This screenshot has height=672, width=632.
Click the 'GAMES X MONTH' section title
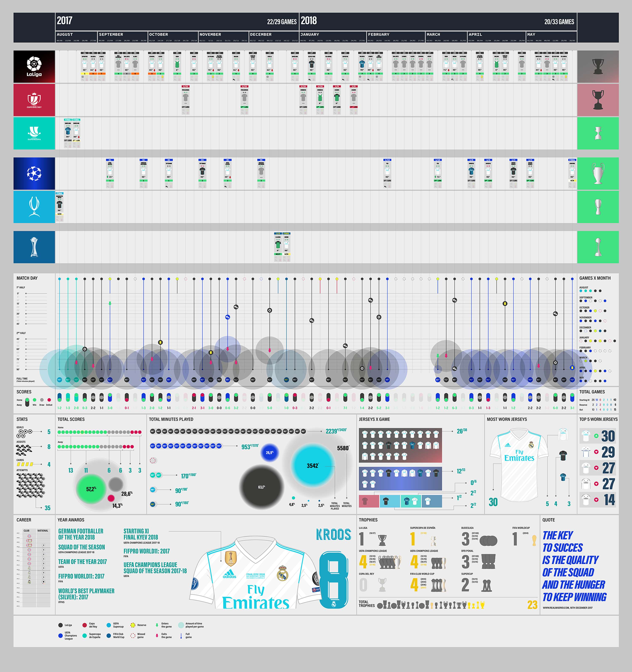[595, 278]
